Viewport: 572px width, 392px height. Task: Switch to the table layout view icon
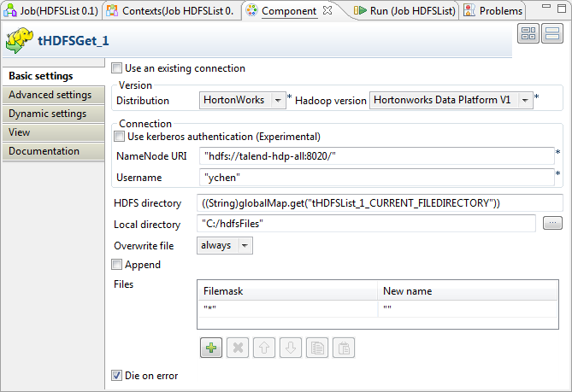point(528,34)
